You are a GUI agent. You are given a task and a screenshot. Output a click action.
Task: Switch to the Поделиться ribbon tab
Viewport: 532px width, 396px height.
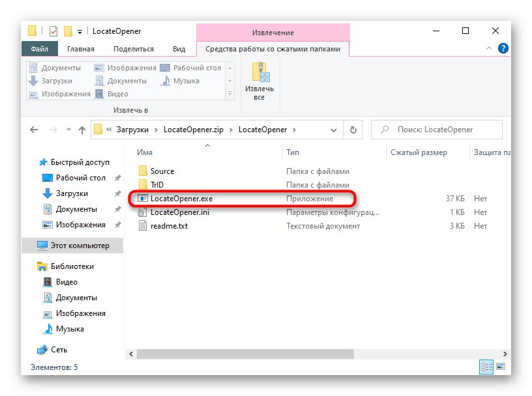(x=134, y=49)
